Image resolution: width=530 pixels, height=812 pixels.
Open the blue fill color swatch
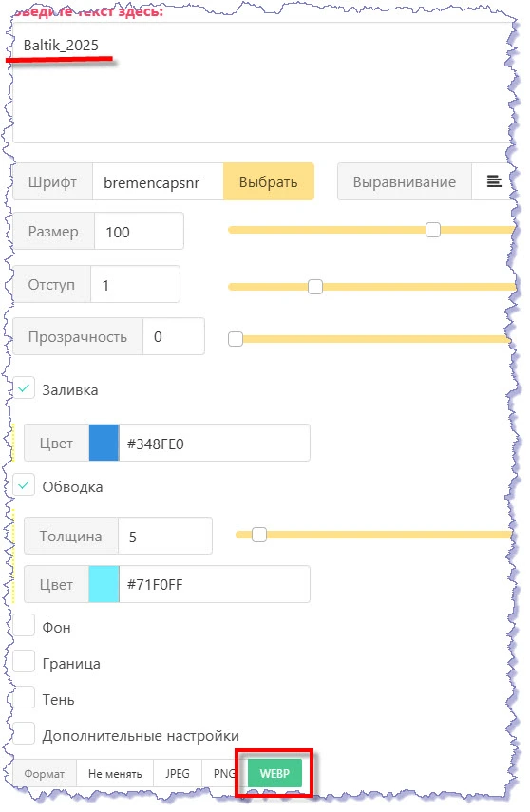click(104, 444)
